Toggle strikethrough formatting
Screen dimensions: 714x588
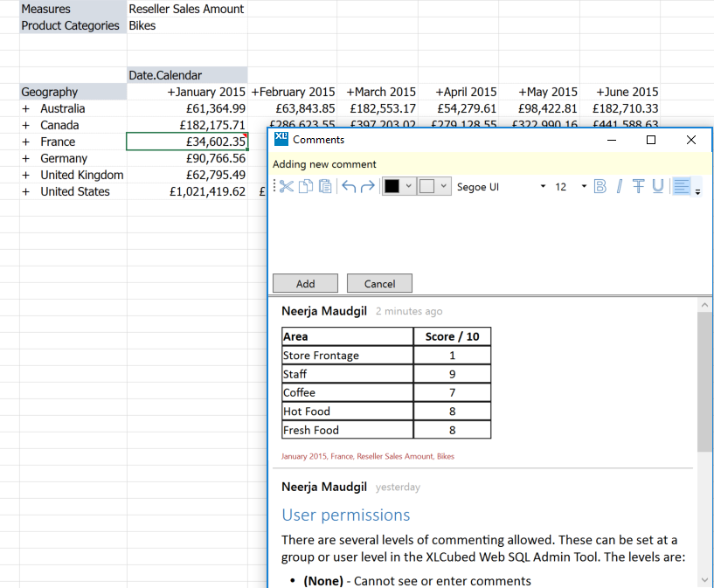(638, 186)
